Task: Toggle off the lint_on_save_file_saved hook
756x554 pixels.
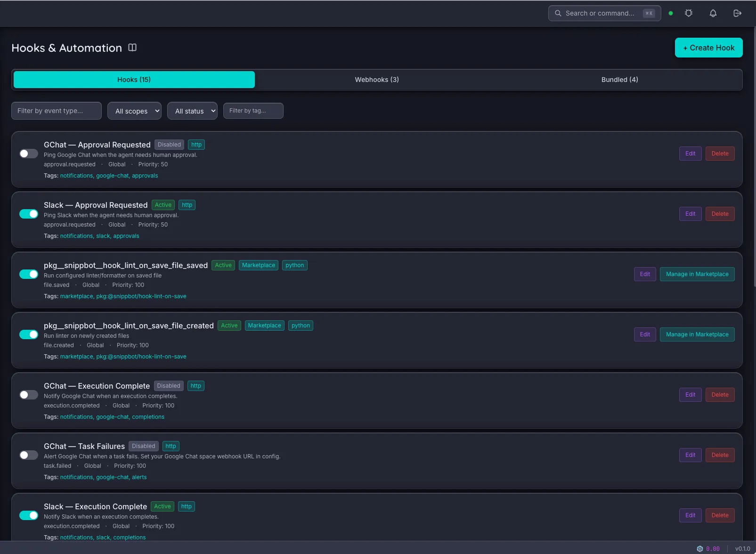Action: 29,274
